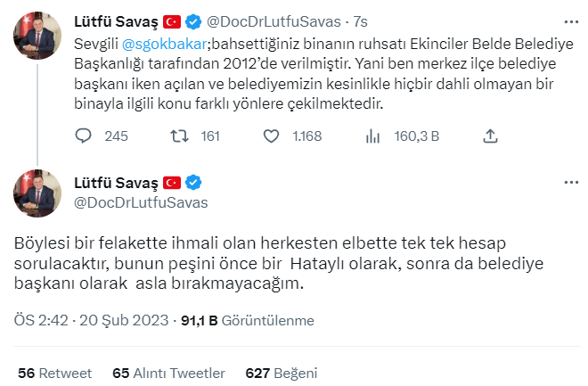Click verified badge on the first tweet

click(193, 20)
